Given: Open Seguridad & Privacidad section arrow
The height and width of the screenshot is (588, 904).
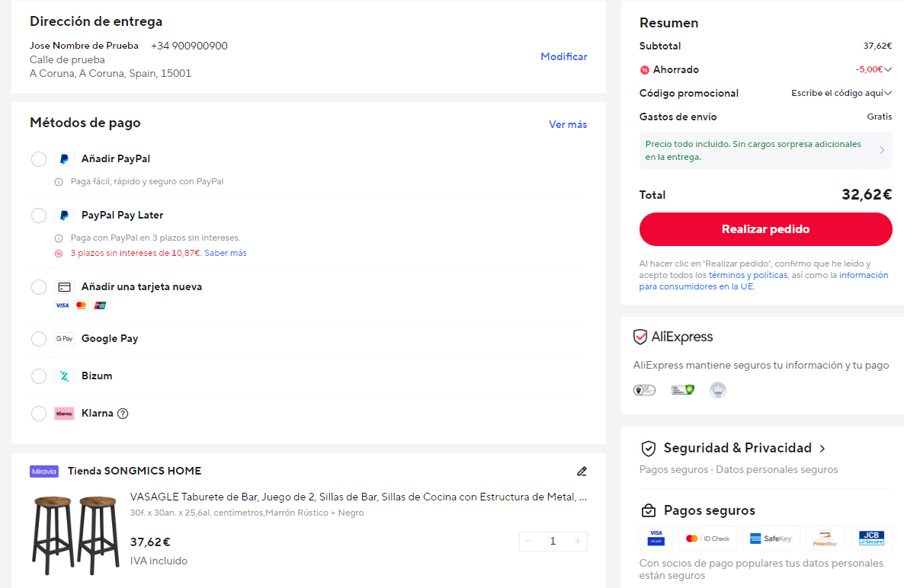Looking at the screenshot, I should tap(822, 449).
